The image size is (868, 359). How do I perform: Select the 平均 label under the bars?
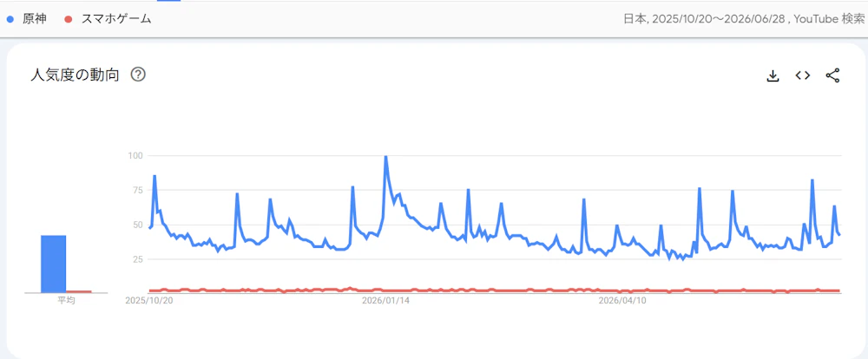[x=66, y=301]
